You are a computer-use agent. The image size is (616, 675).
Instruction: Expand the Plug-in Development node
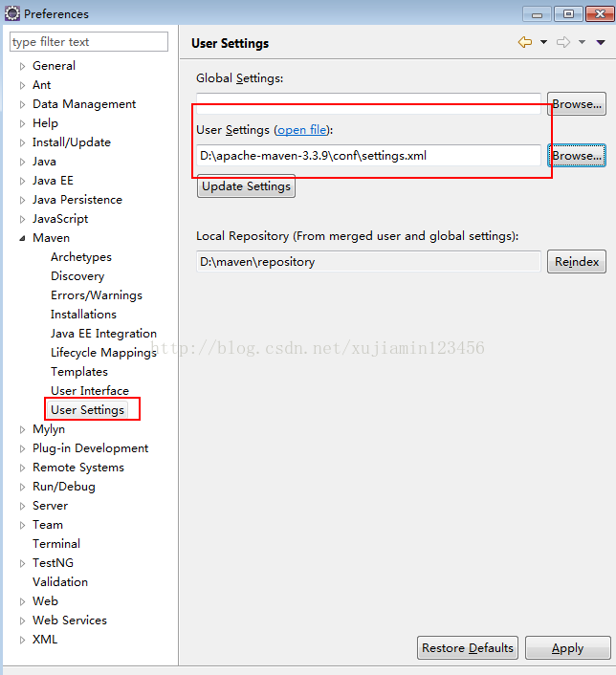(22, 448)
